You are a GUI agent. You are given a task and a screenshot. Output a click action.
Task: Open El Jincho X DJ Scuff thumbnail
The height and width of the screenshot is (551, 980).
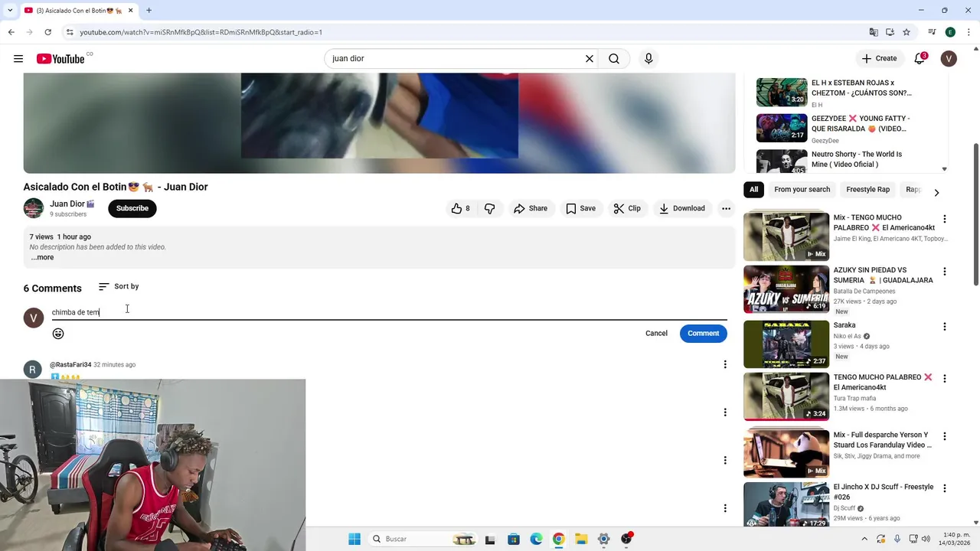[x=786, y=505]
